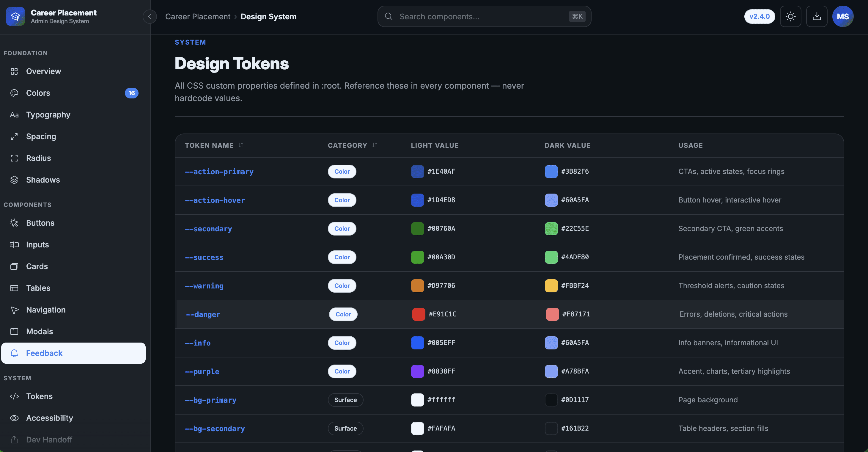Screen dimensions: 868x452
Task: Click the Tables icon in sidebar
Action: 14,288
